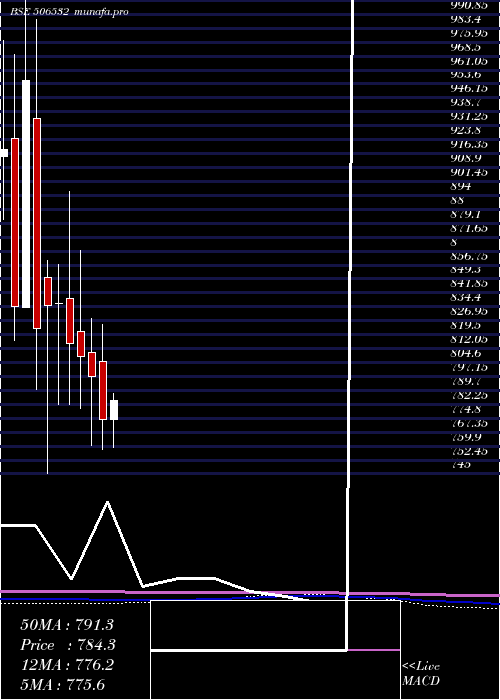The height and width of the screenshot is (700, 500).
Task: Click the 50MA : 791.3 value
Action: (x=67, y=625)
